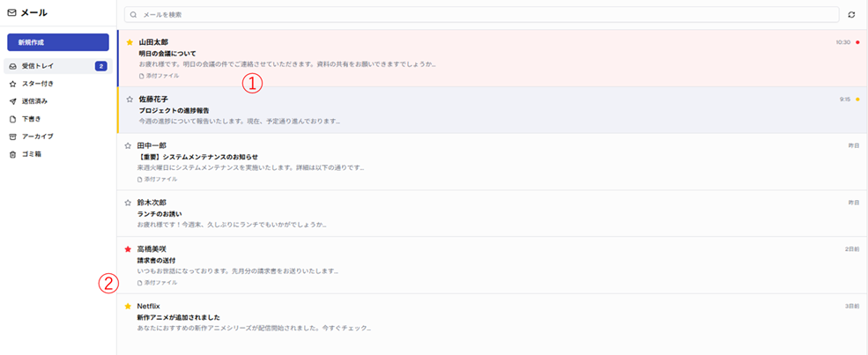Star the 佐藤花子 email
This screenshot has width=868, height=355.
130,100
